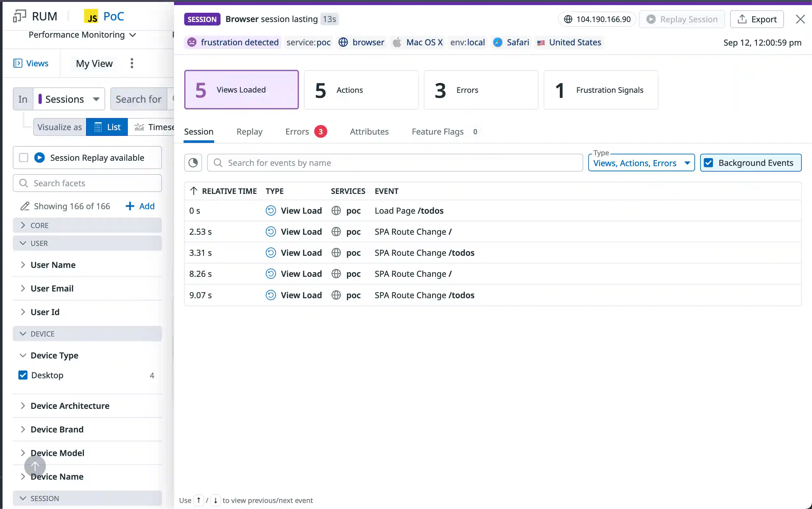Click the RELATIVE TIME sort arrow
This screenshot has height=509, width=812.
tap(193, 191)
